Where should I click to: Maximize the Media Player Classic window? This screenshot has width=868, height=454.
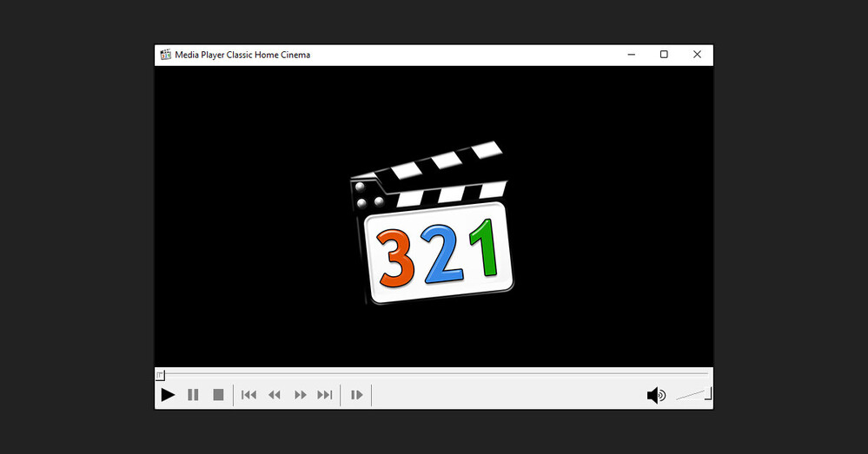[665, 55]
